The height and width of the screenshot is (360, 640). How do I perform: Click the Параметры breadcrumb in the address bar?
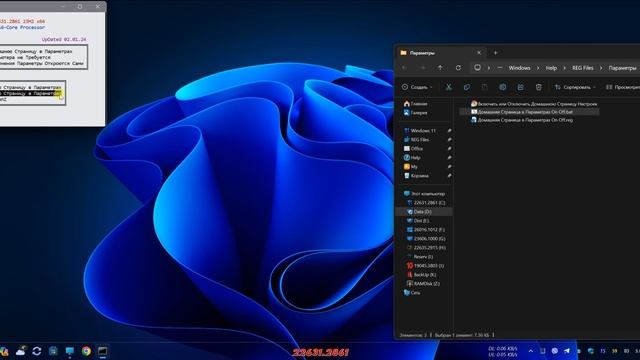(622, 68)
